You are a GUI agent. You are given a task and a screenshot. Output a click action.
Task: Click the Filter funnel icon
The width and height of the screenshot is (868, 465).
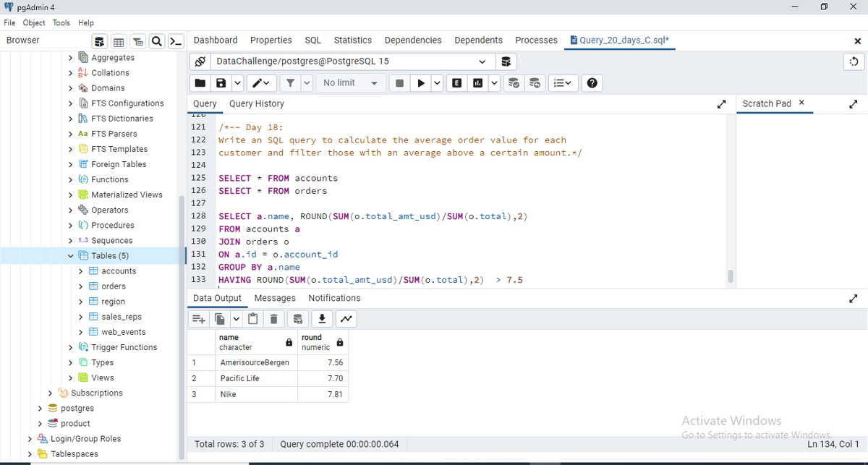pyautogui.click(x=290, y=83)
